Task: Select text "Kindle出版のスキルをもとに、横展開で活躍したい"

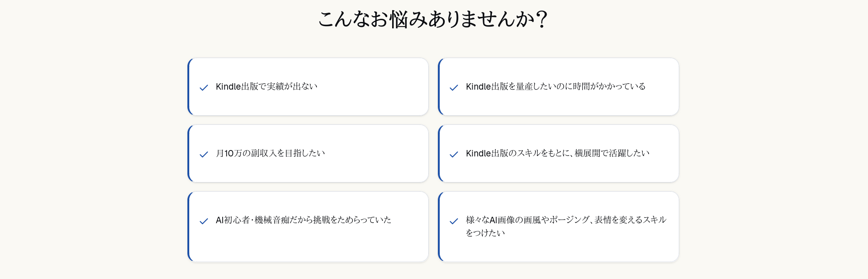Action: 557,153
